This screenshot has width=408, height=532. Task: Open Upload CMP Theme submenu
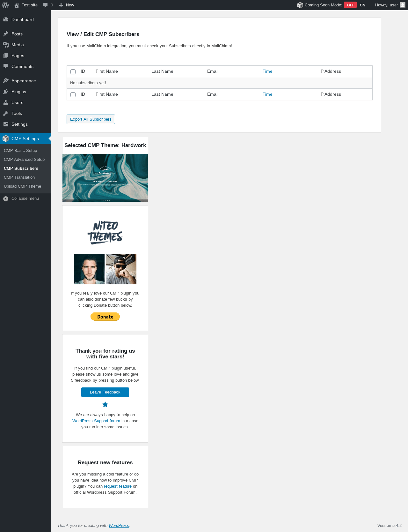22,186
